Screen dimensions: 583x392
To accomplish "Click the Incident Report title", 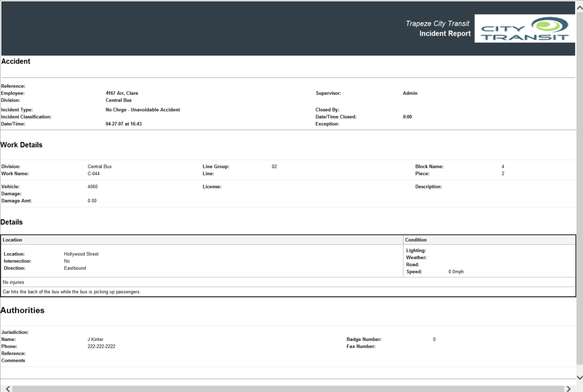I will [445, 34].
